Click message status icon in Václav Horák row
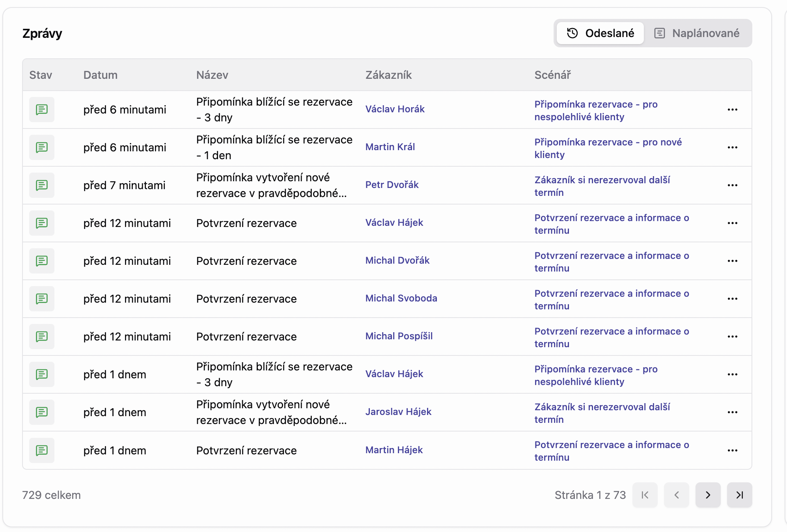The width and height of the screenshot is (787, 532). click(42, 110)
